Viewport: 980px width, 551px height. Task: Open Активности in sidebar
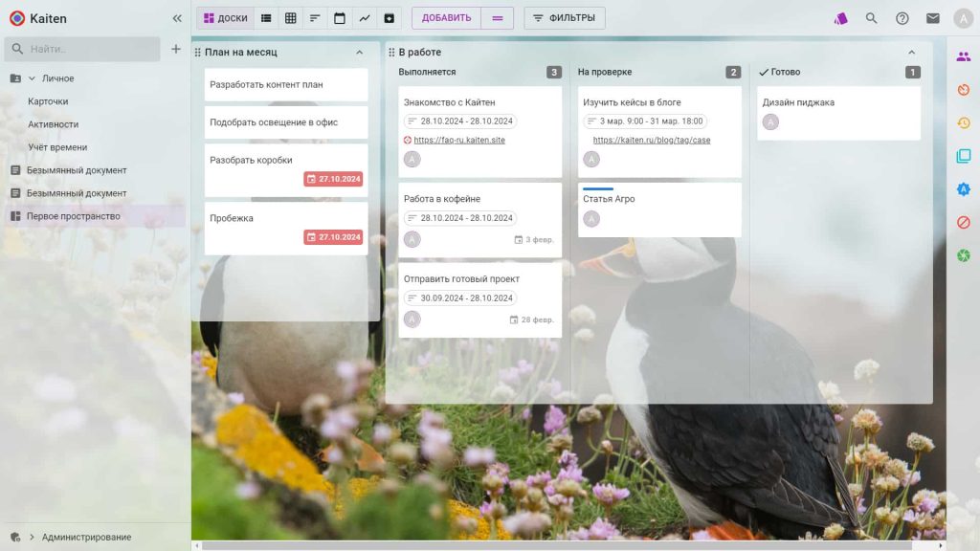54,124
